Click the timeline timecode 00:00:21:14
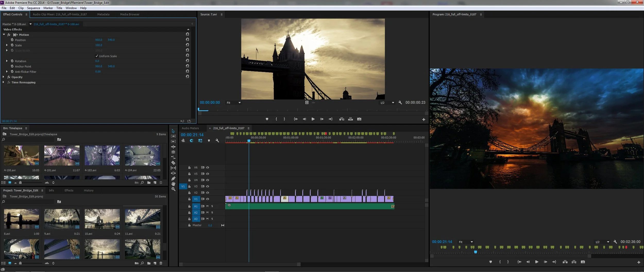The width and height of the screenshot is (644, 272). point(192,135)
